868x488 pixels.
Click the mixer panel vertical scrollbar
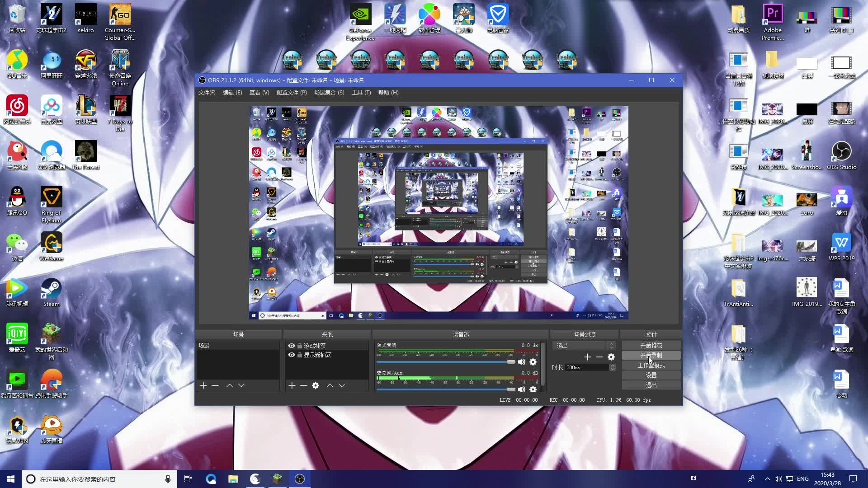pyautogui.click(x=543, y=364)
